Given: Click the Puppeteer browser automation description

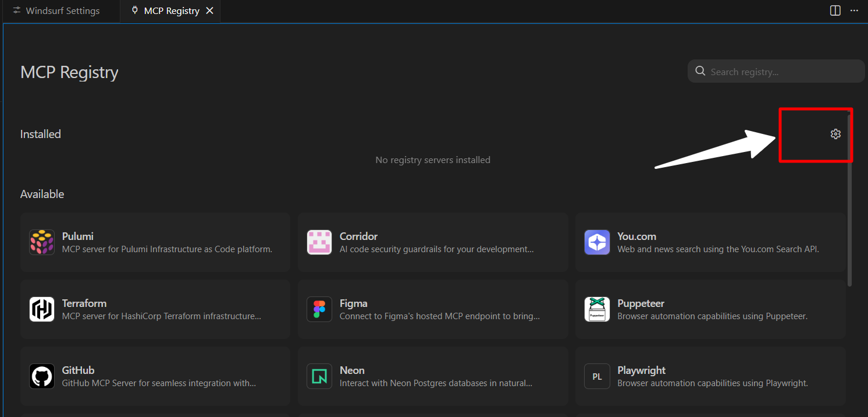Looking at the screenshot, I should coord(712,316).
